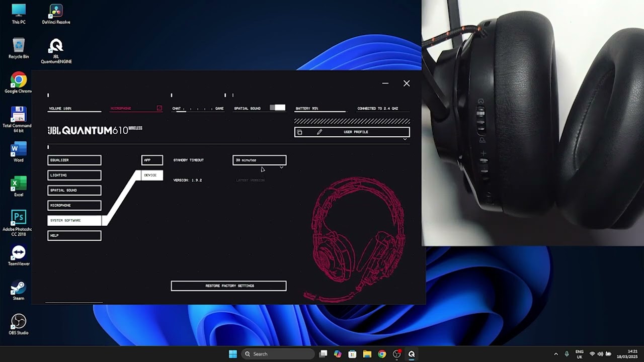Toggle the Spatial Sound switch
Image resolution: width=644 pixels, height=362 pixels.
277,108
